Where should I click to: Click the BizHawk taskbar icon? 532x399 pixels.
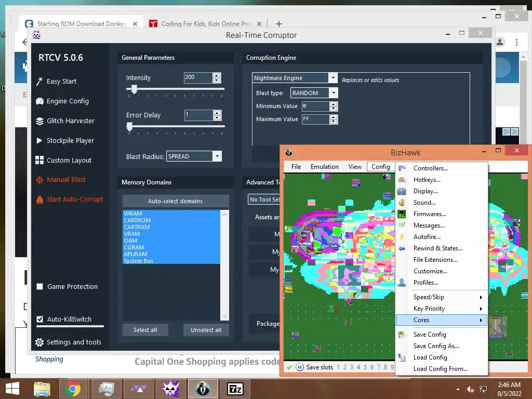tap(203, 389)
